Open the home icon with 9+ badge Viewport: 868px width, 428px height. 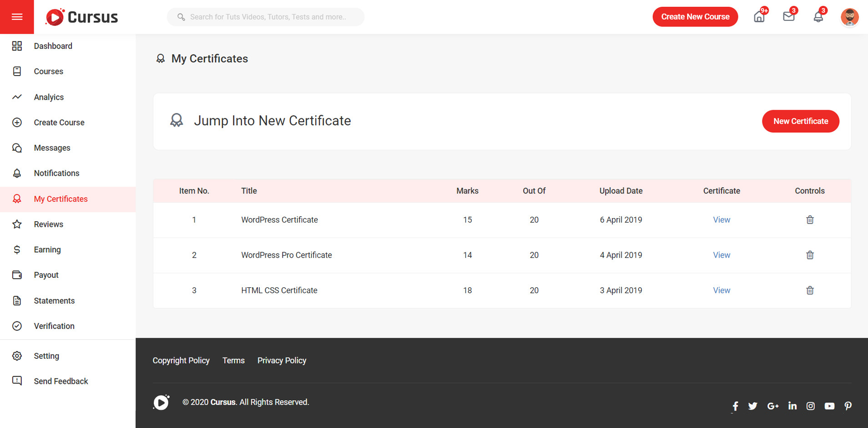pyautogui.click(x=759, y=17)
